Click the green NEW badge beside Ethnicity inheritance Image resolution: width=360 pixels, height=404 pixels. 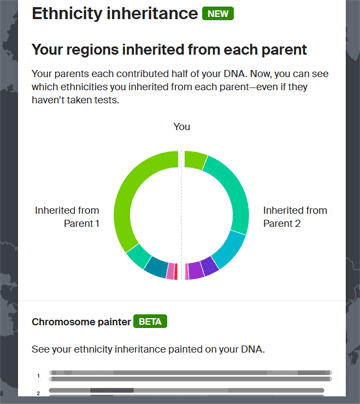(218, 14)
